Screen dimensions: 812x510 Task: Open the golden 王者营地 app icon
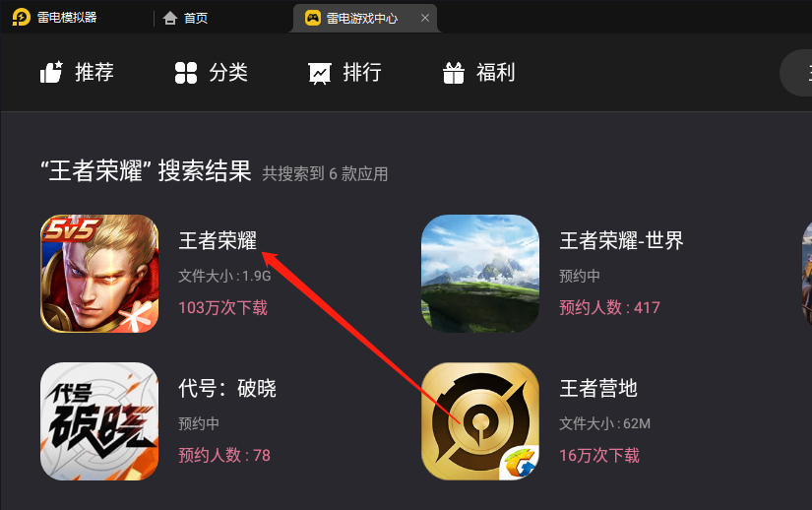tap(480, 421)
